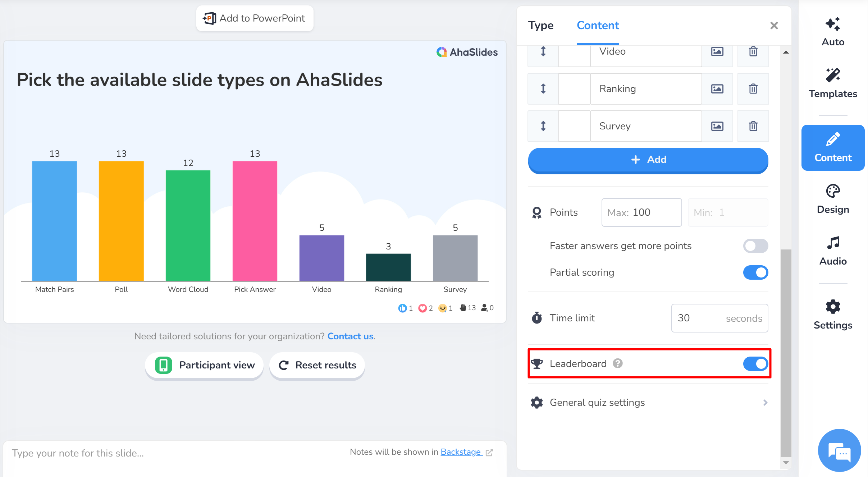The image size is (868, 477).
Task: Click the Leaderboard help question mark
Action: click(618, 363)
